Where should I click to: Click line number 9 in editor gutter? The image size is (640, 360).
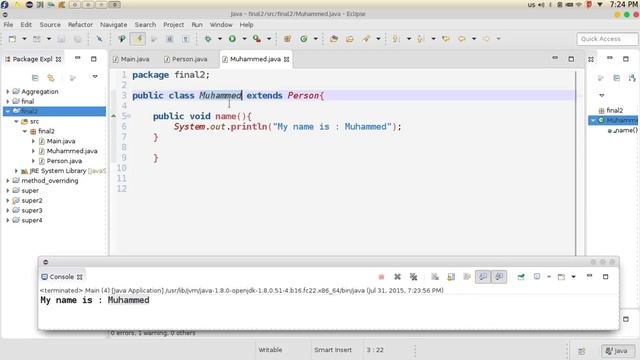pos(124,158)
